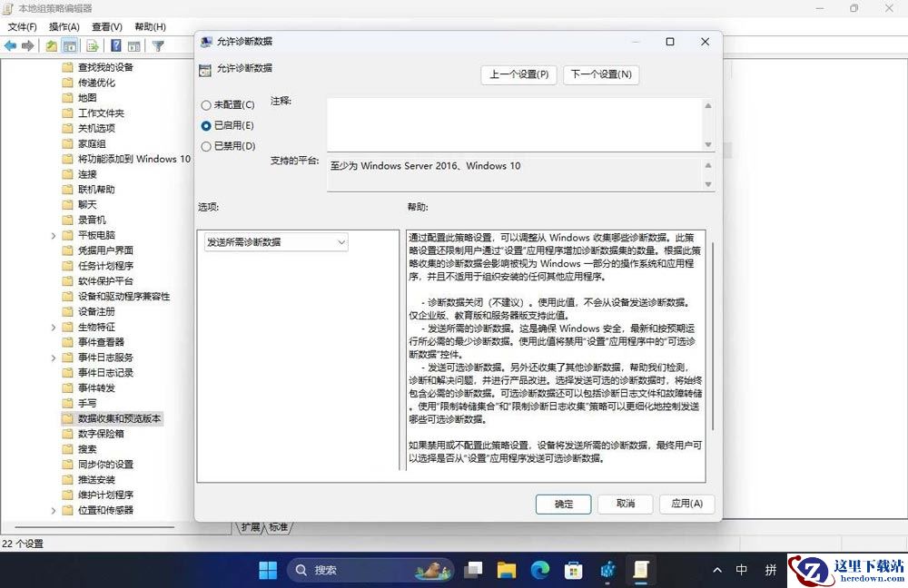Click the tree pane horizontal scrollbar
This screenshot has width=908, height=588.
[94, 527]
